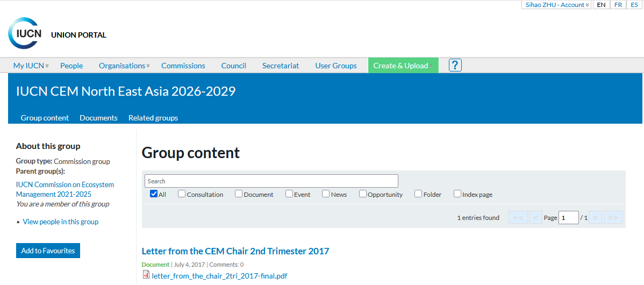Click the '1 entries found' text
Image resolution: width=644 pixels, height=285 pixels.
click(478, 218)
